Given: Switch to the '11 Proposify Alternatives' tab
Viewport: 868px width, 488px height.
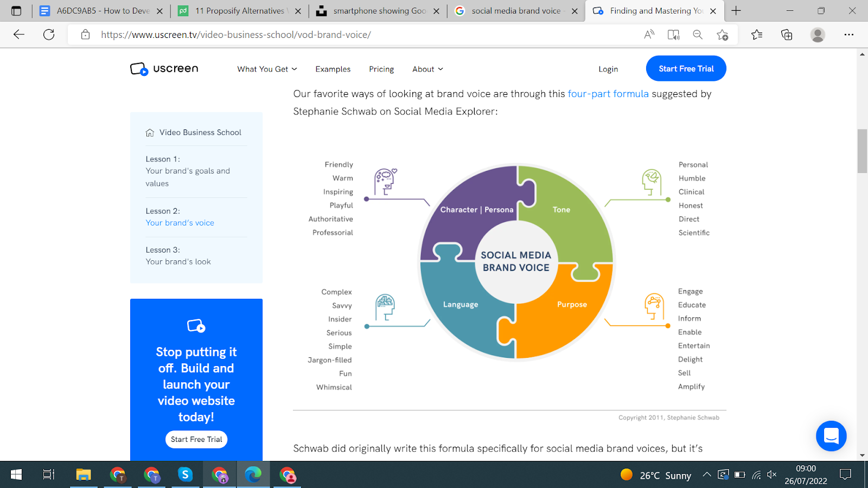Looking at the screenshot, I should pyautogui.click(x=240, y=11).
